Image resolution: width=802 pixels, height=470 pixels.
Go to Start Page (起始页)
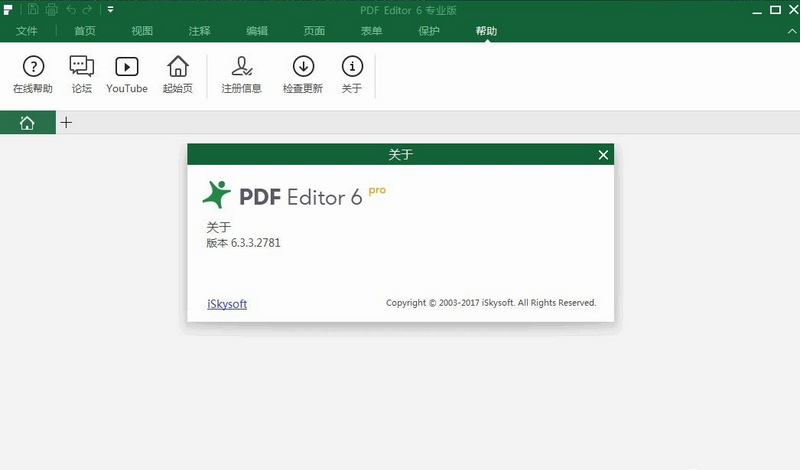pos(177,75)
